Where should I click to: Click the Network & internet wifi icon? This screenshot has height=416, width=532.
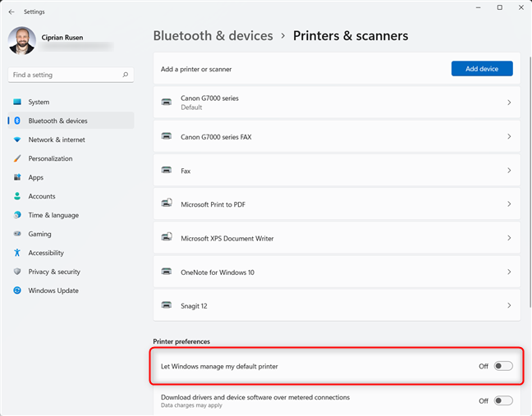click(x=17, y=139)
